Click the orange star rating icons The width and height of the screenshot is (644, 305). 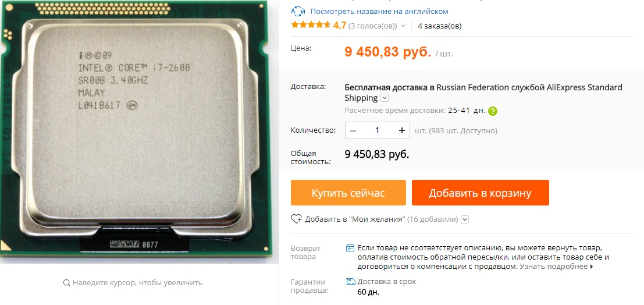tap(311, 25)
